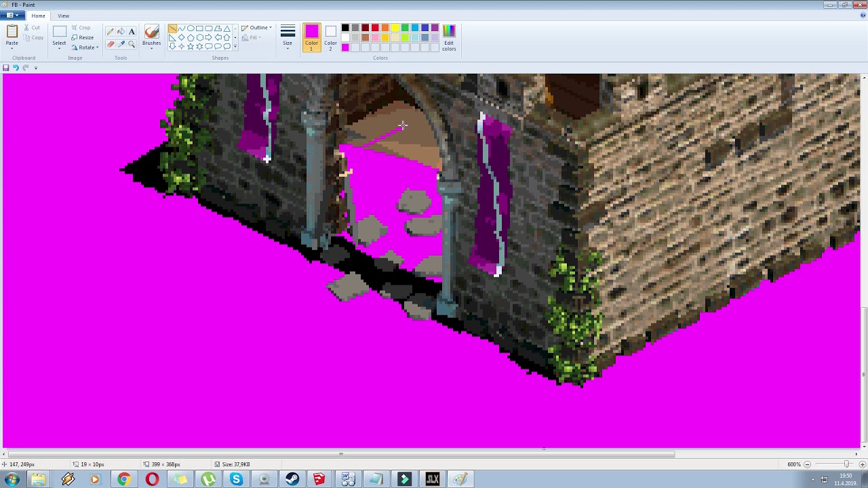The width and height of the screenshot is (868, 488).
Task: Open Opera browser from taskbar
Action: (x=152, y=479)
